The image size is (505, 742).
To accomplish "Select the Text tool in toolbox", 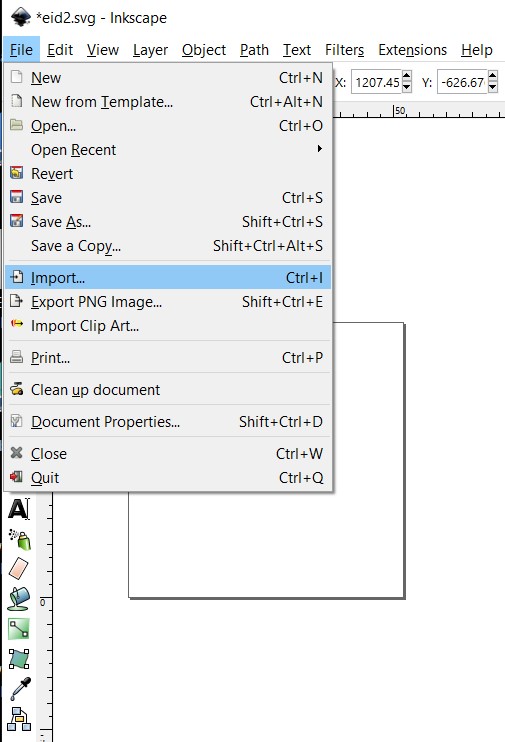I will [x=19, y=509].
